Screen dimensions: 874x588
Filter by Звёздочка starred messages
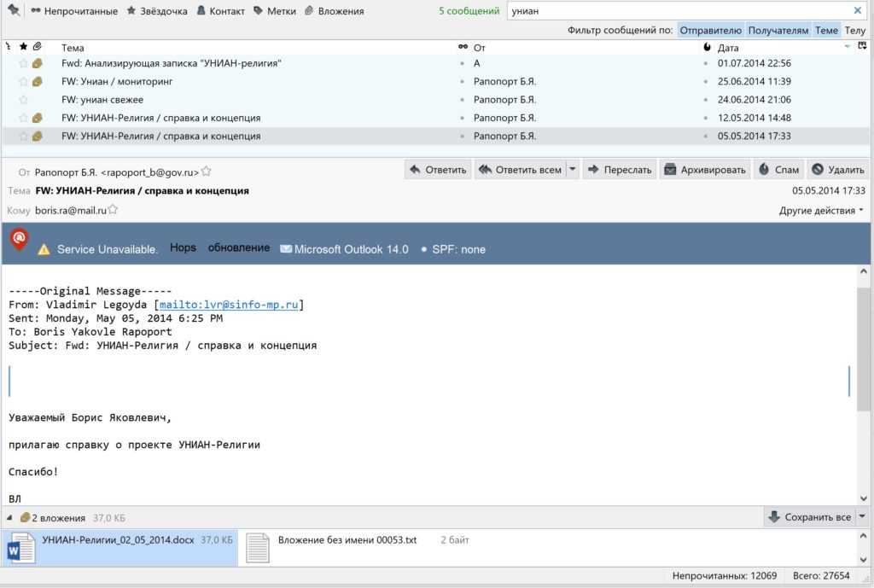[157, 11]
